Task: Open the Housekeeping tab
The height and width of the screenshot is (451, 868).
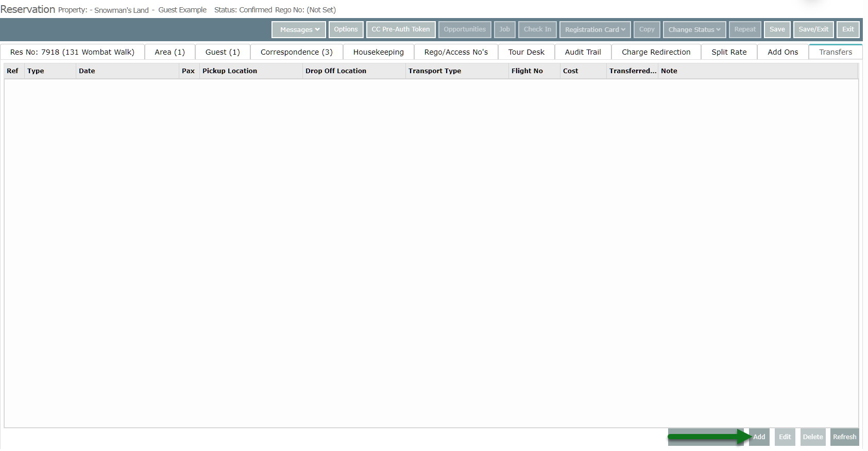Action: coord(379,52)
